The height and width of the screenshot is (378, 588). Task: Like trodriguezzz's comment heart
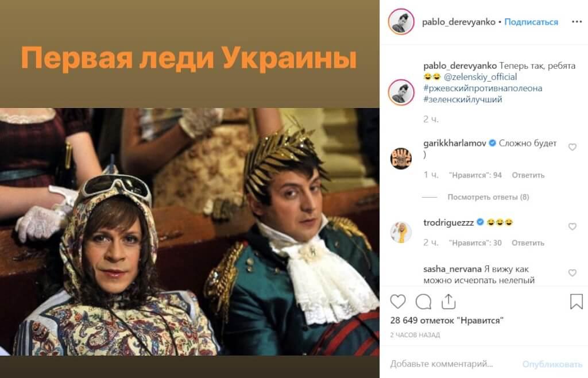[572, 226]
